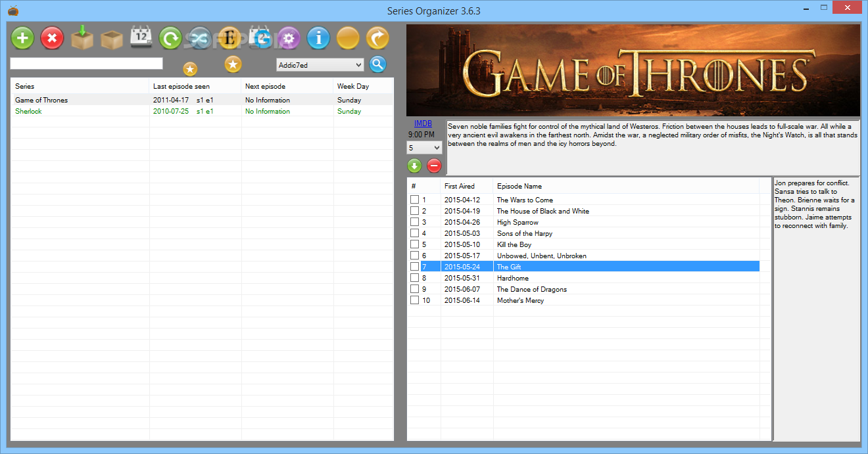The height and width of the screenshot is (454, 868).
Task: Open the season number dropdown showing 5
Action: (424, 148)
